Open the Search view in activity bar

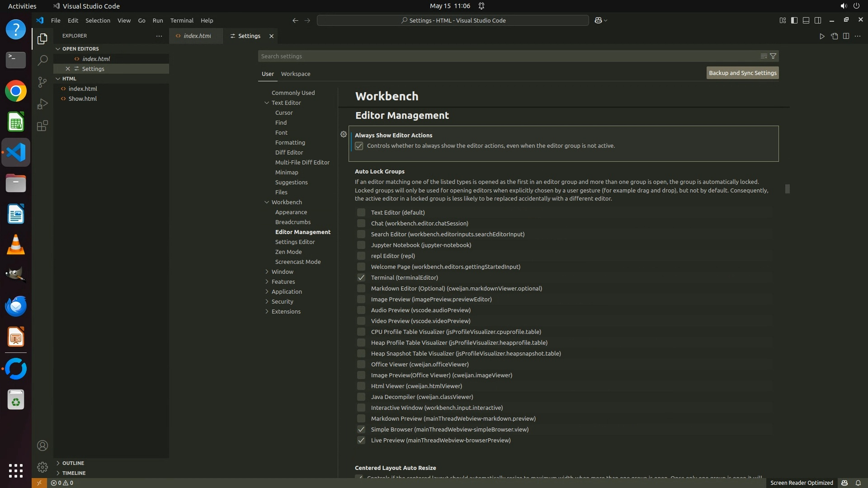tap(42, 60)
